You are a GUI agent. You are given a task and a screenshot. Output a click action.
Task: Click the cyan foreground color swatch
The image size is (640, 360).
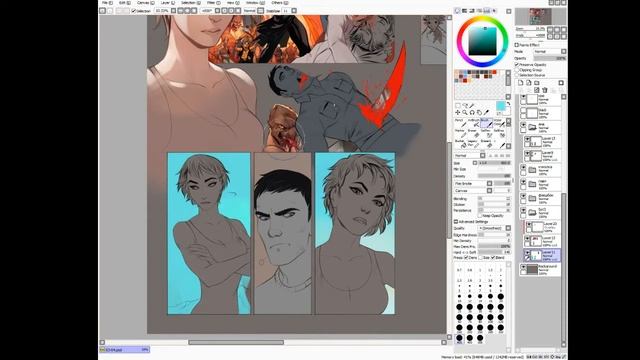tap(500, 106)
